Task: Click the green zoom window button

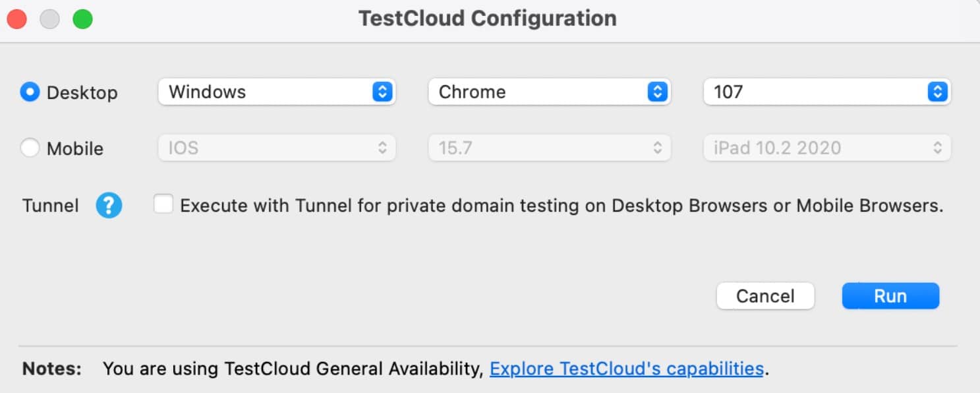Action: [82, 19]
